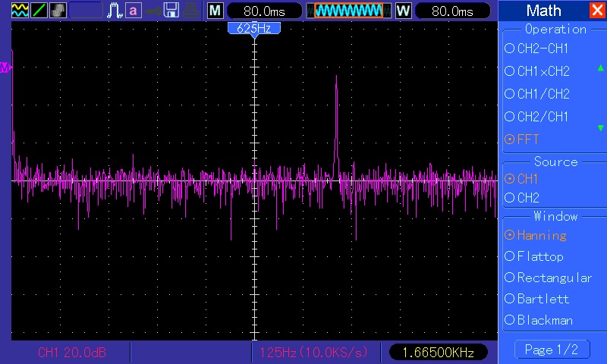
Task: Click the green diagonal line icon
Action: 39,11
